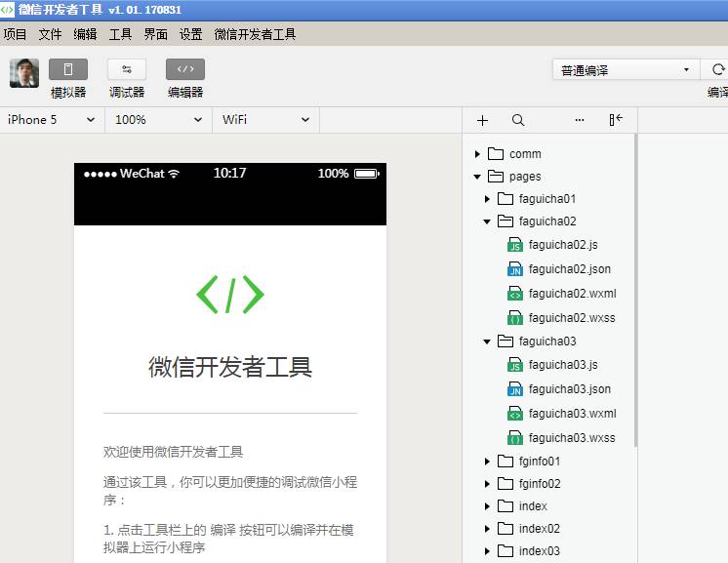This screenshot has width=728, height=563.
Task: Click the JN icon of faguicha02.json
Action: pyautogui.click(x=515, y=269)
